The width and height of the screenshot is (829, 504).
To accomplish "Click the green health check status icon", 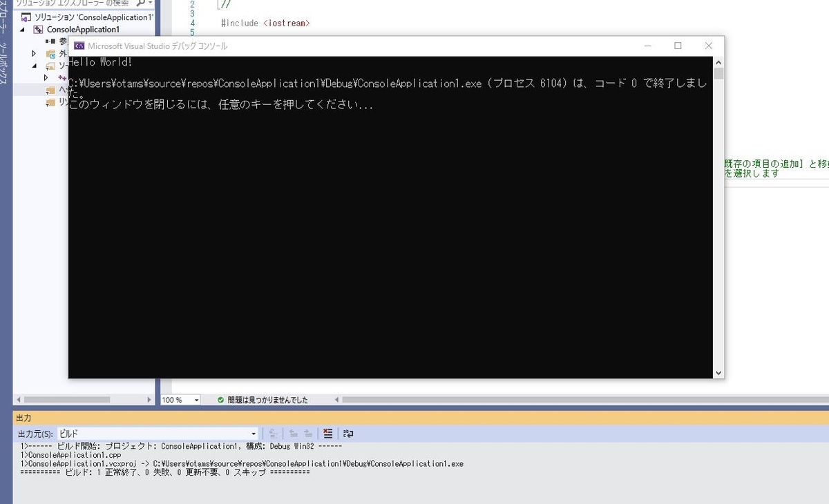I will 221,399.
